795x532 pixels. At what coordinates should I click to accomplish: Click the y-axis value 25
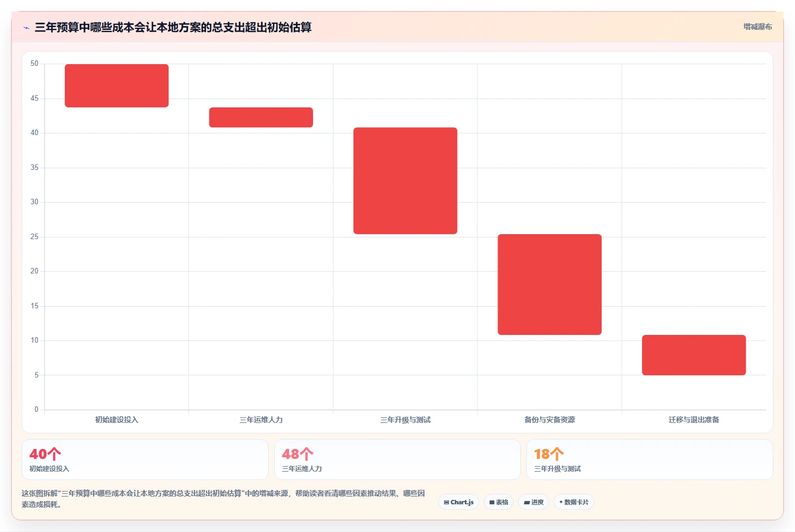[x=34, y=237]
